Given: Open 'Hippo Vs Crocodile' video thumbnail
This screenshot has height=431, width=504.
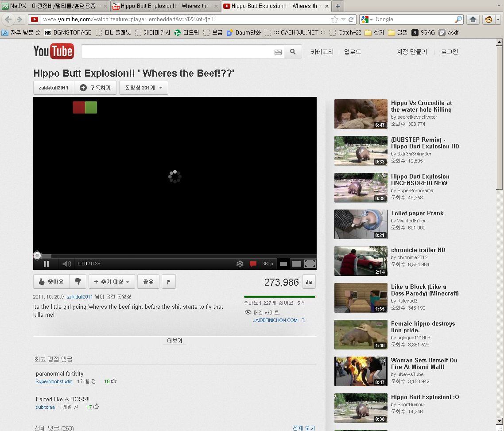Looking at the screenshot, I should point(361,114).
